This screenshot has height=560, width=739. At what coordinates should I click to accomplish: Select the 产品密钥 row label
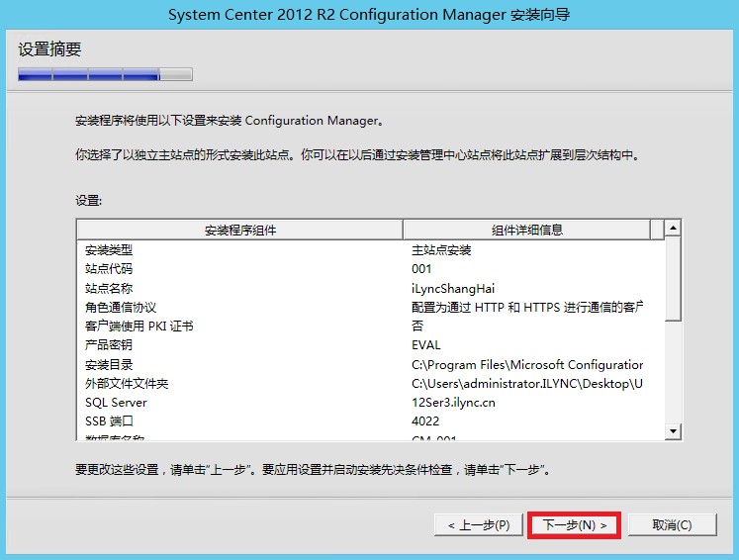[x=109, y=345]
